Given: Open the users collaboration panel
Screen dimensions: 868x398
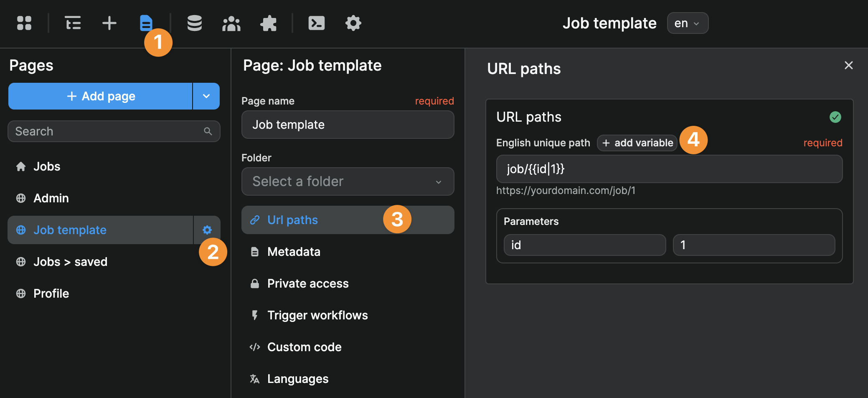Looking at the screenshot, I should point(231,23).
